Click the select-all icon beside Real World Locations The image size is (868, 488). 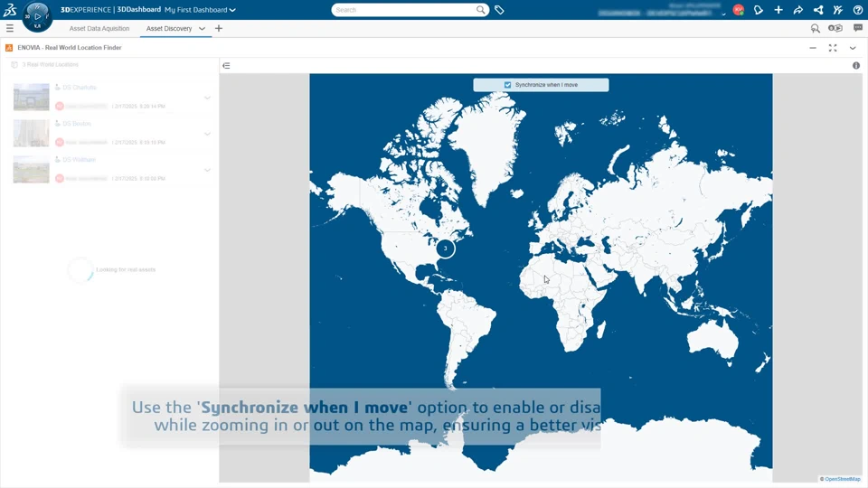click(x=14, y=65)
